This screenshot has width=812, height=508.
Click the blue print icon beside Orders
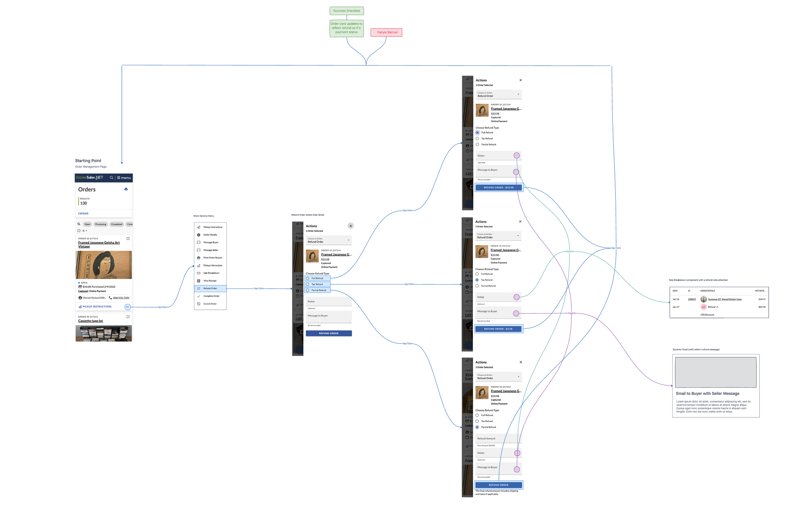coord(126,189)
